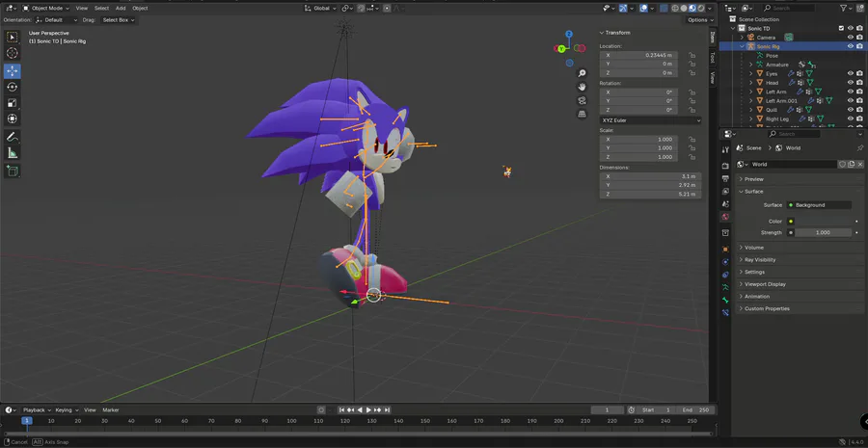
Task: Open the View Layer properties tab
Action: click(725, 191)
